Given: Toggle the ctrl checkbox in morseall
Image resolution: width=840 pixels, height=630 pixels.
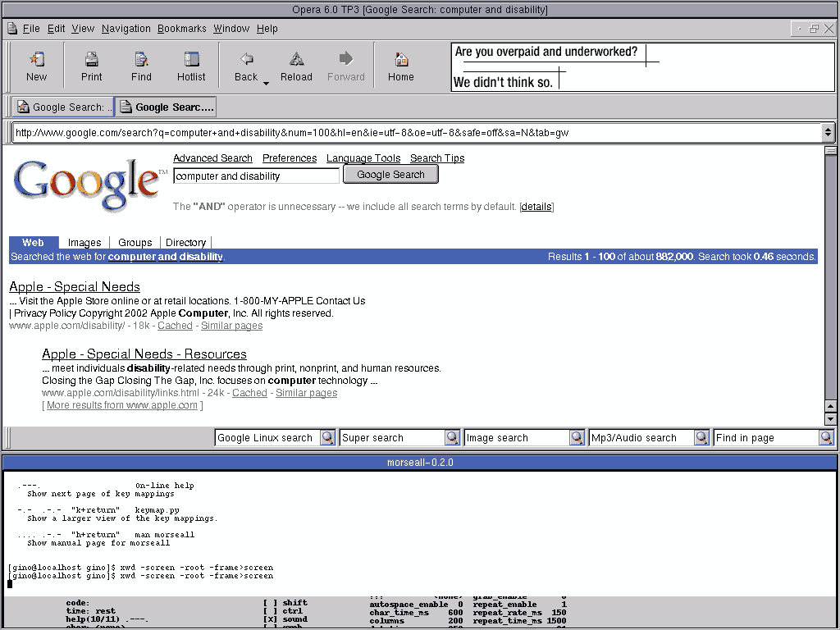Looking at the screenshot, I should (x=268, y=611).
